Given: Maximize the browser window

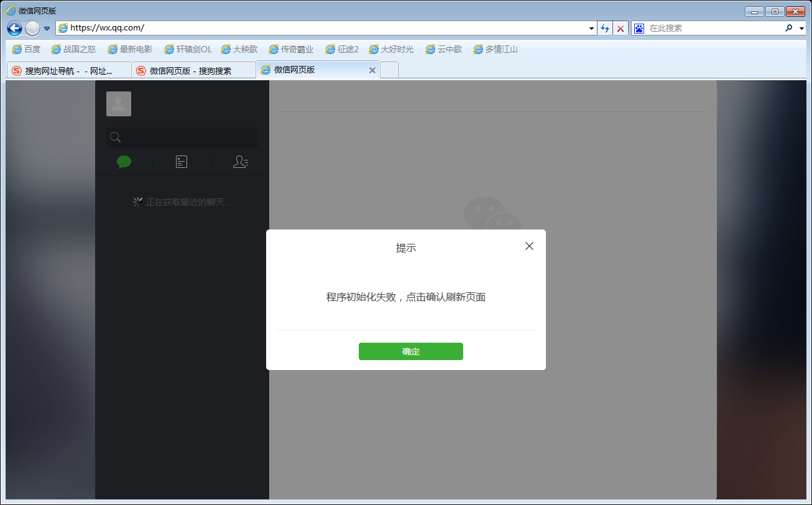Looking at the screenshot, I should pos(775,11).
